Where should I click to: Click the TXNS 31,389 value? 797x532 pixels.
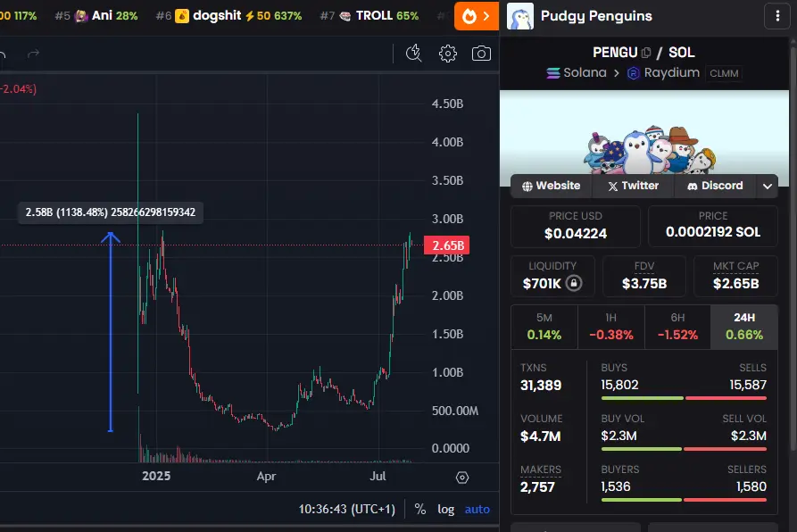click(x=541, y=385)
